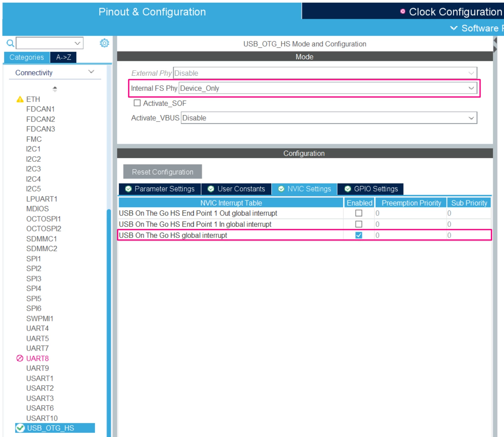The width and height of the screenshot is (504, 437).
Task: Collapse the Connectivity category
Action: pos(91,72)
